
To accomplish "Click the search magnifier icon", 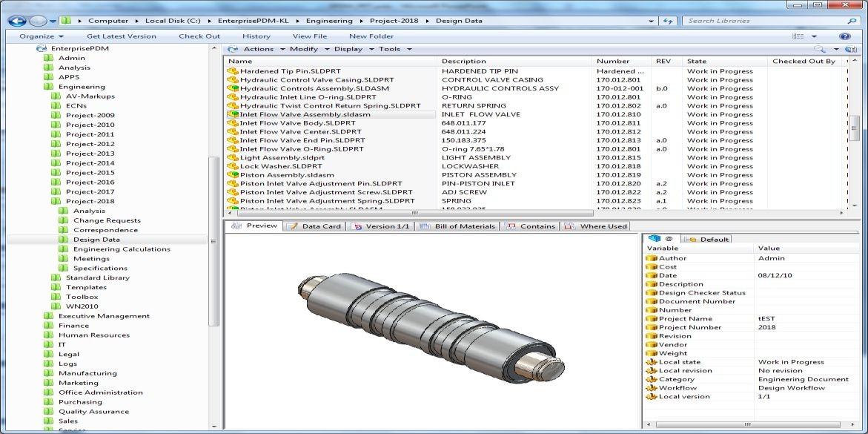I will [x=852, y=21].
